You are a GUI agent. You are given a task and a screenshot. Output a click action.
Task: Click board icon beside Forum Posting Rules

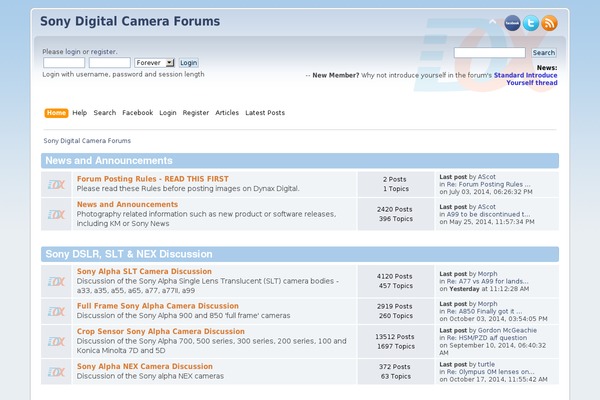click(56, 184)
